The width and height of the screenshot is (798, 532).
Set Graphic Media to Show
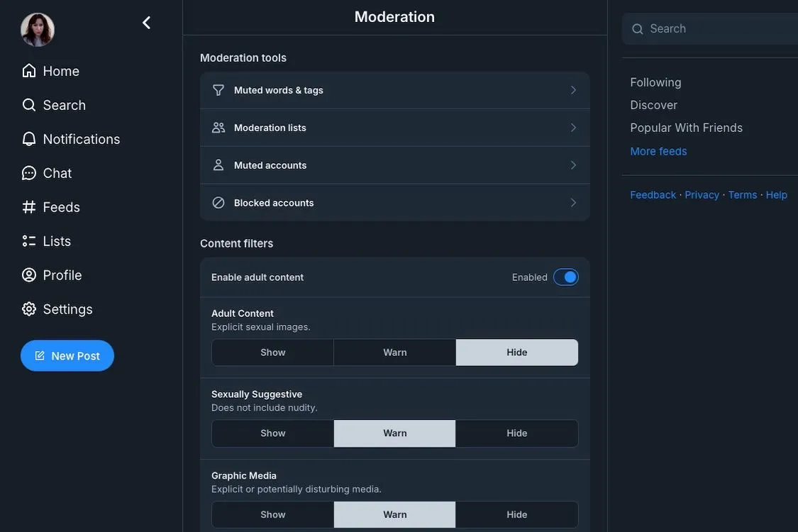pyautogui.click(x=273, y=515)
